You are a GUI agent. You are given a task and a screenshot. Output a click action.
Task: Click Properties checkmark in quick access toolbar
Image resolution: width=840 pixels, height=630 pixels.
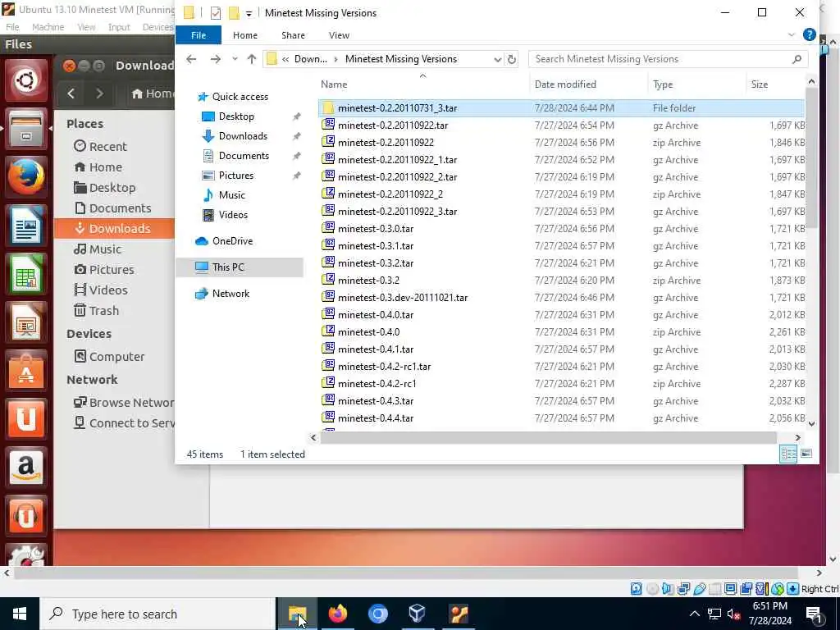pos(216,13)
